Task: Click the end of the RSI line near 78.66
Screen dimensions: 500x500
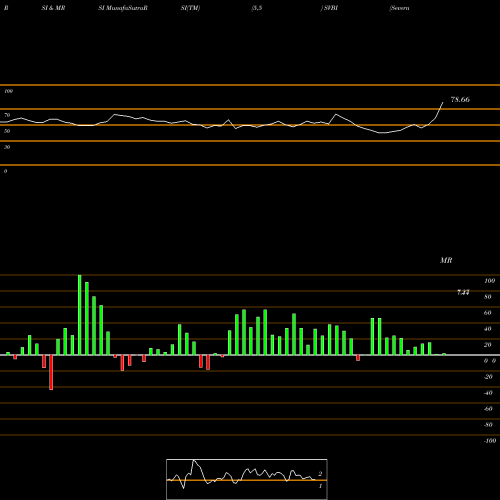Action: [x=443, y=103]
